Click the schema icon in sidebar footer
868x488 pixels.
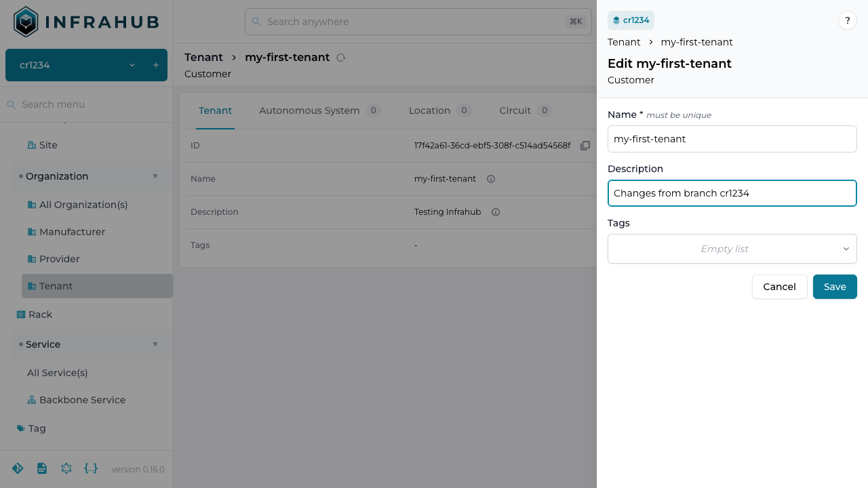(66, 468)
